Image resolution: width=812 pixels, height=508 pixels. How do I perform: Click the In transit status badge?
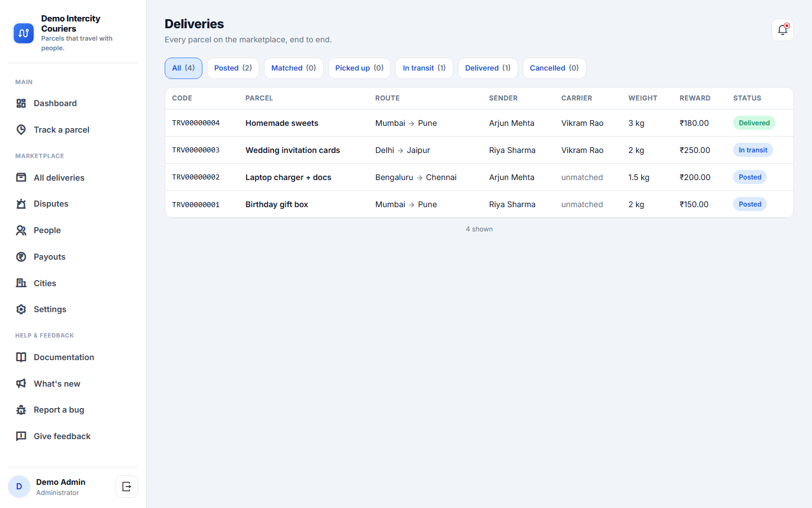753,150
